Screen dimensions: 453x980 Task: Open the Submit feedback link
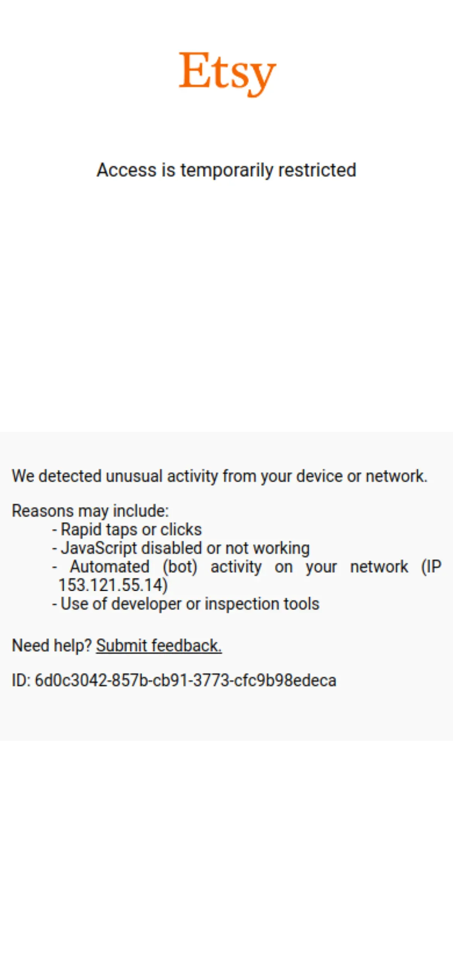click(159, 645)
